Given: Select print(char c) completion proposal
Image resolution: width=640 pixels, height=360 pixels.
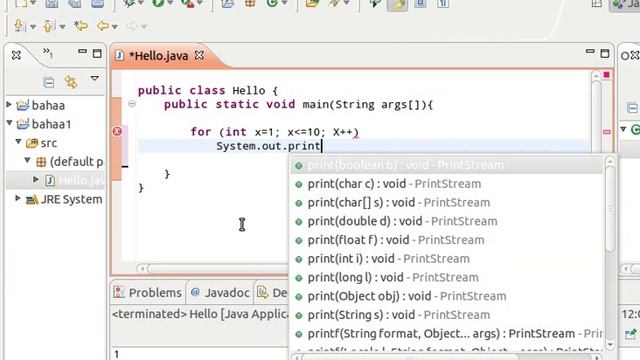Looking at the screenshot, I should click(446, 184).
